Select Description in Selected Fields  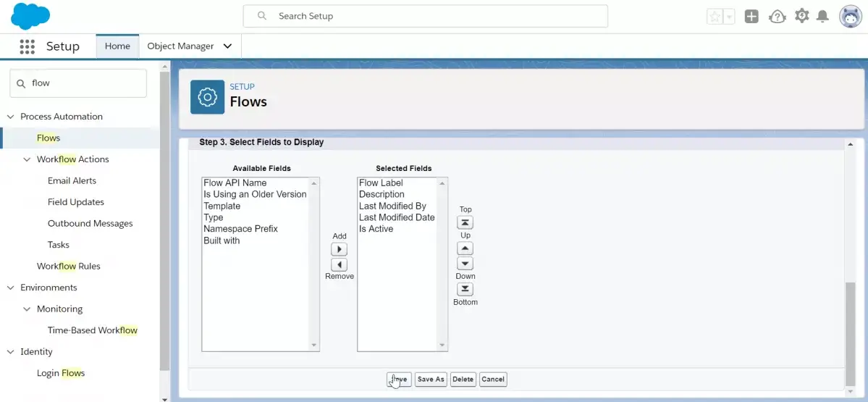(382, 194)
